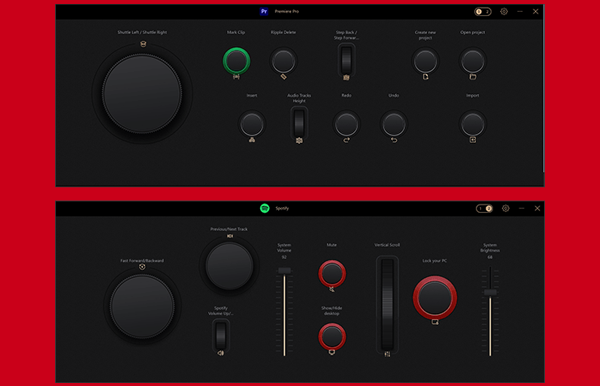The image size is (600, 386).
Task: Click the Vertical Scroll icon below the wheel
Action: coord(387,354)
